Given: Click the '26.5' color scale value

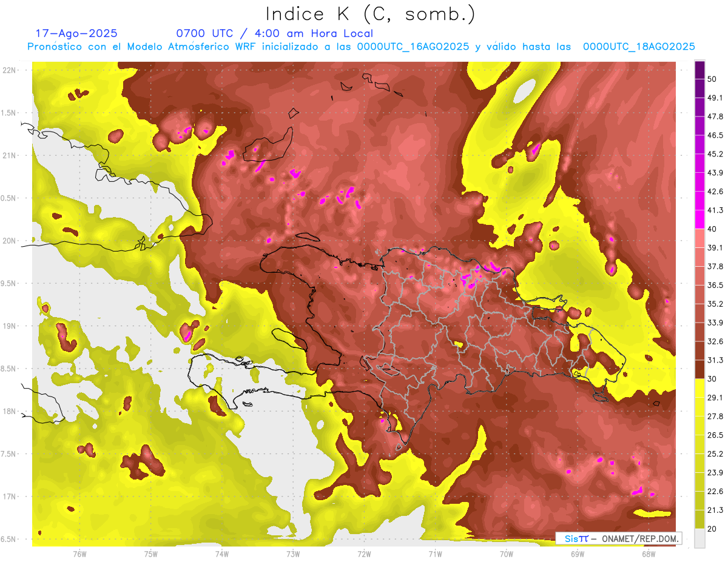Looking at the screenshot, I should tap(715, 435).
